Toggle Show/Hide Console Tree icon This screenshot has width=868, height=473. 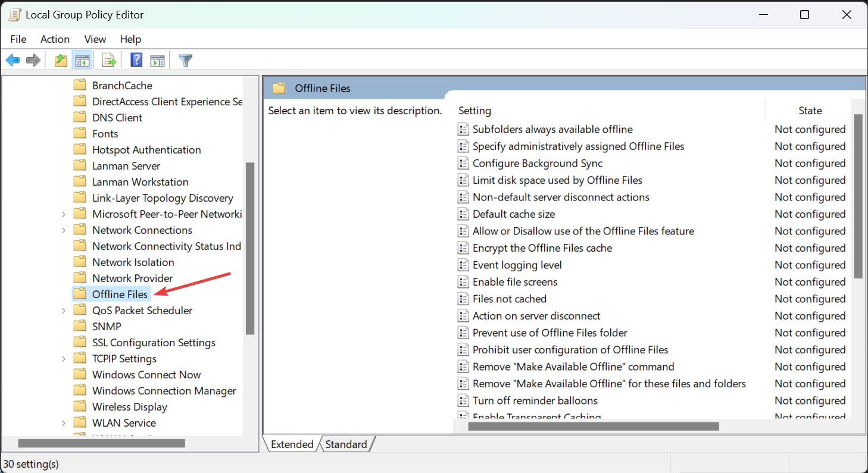(82, 60)
